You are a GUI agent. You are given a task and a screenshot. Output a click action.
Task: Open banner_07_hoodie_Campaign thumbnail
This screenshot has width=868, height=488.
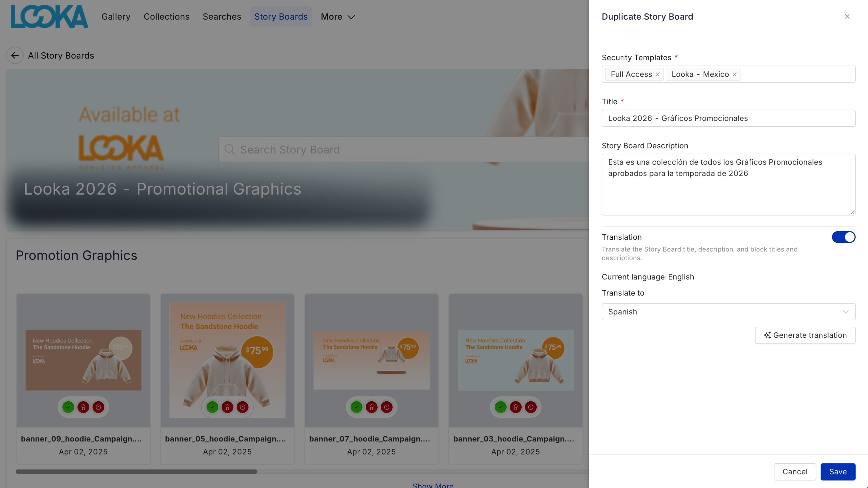pos(372,360)
